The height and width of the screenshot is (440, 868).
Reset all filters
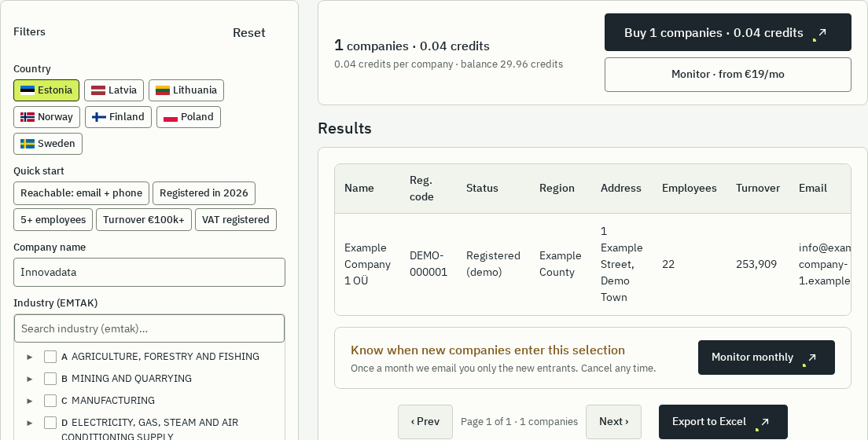[x=249, y=33]
